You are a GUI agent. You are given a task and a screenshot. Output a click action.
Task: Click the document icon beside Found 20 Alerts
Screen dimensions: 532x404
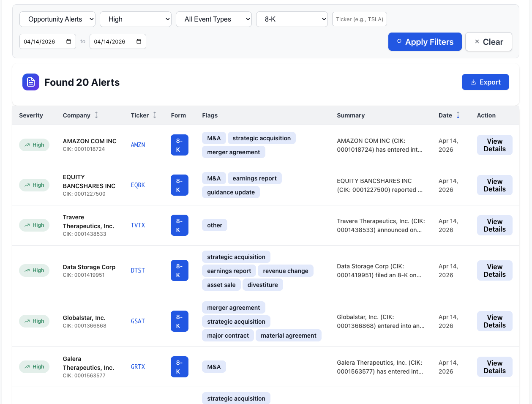click(31, 82)
